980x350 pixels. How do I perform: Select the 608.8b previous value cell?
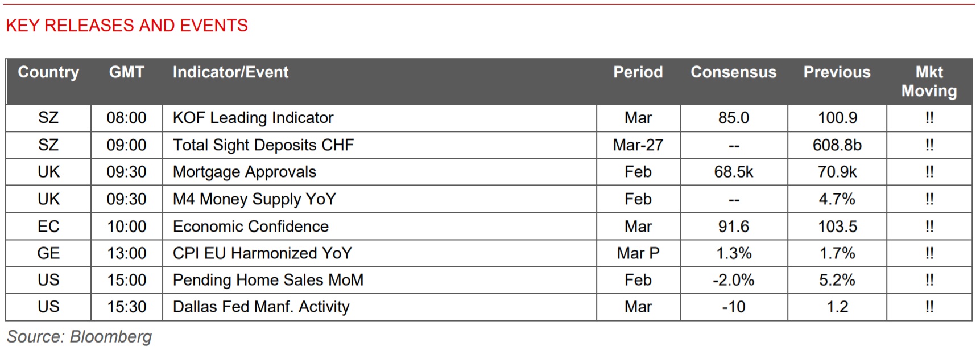837,145
